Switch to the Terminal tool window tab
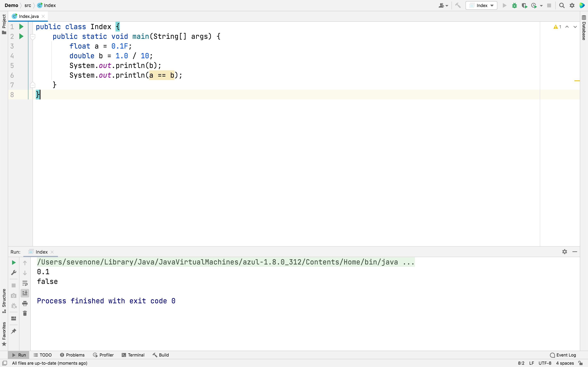 (133, 355)
